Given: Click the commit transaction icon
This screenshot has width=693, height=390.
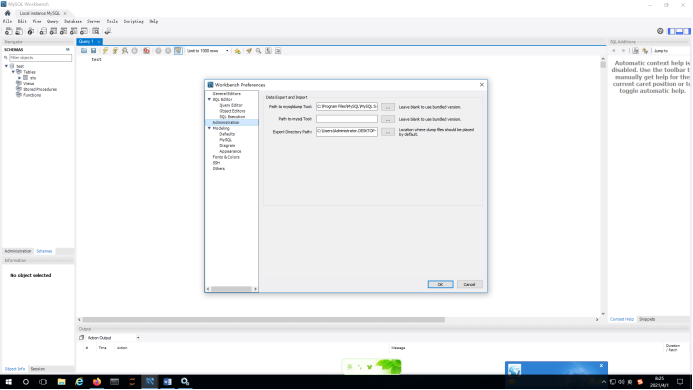Looking at the screenshot, I should point(158,51).
